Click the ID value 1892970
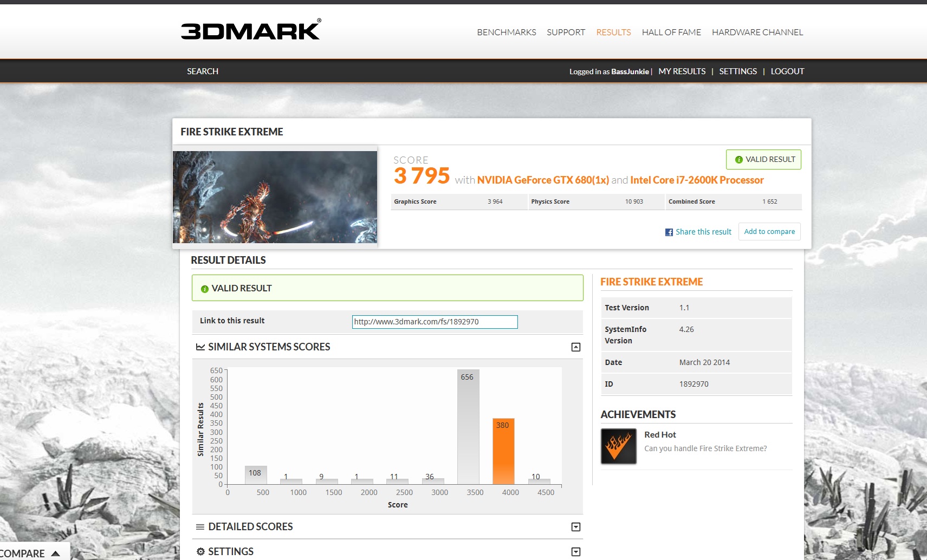This screenshot has width=927, height=560. (693, 384)
